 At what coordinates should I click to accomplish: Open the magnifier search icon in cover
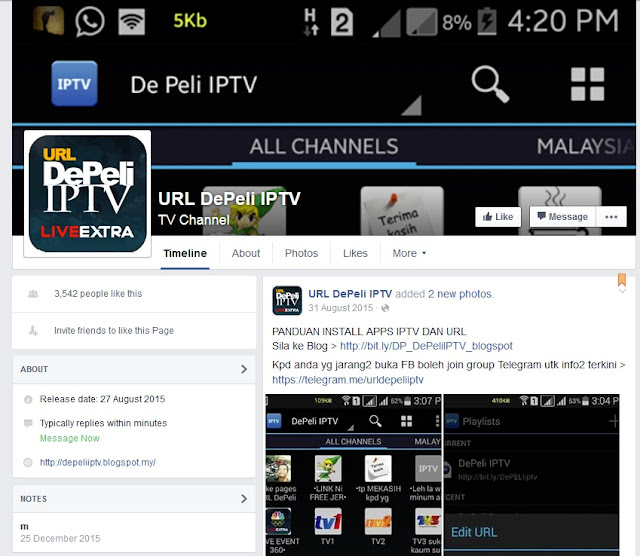coord(490,84)
